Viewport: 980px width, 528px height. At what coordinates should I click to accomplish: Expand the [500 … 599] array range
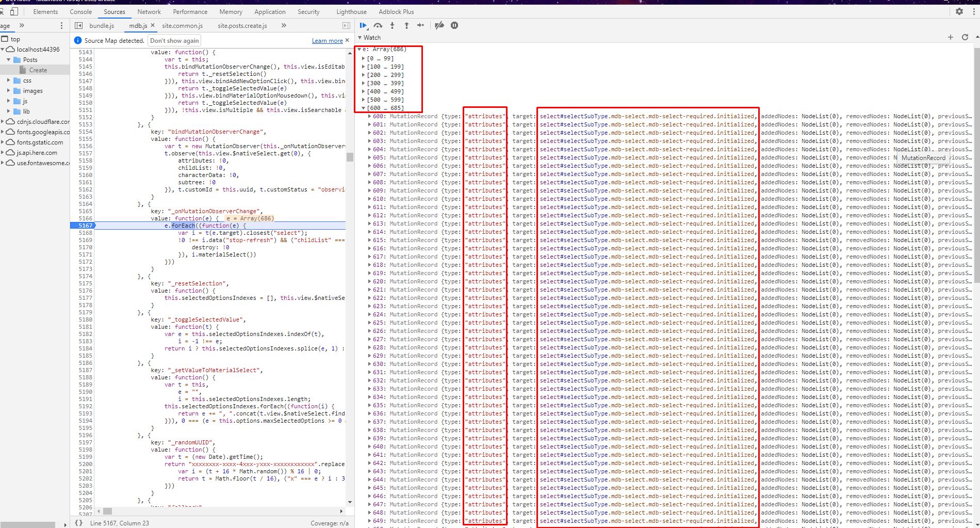364,100
